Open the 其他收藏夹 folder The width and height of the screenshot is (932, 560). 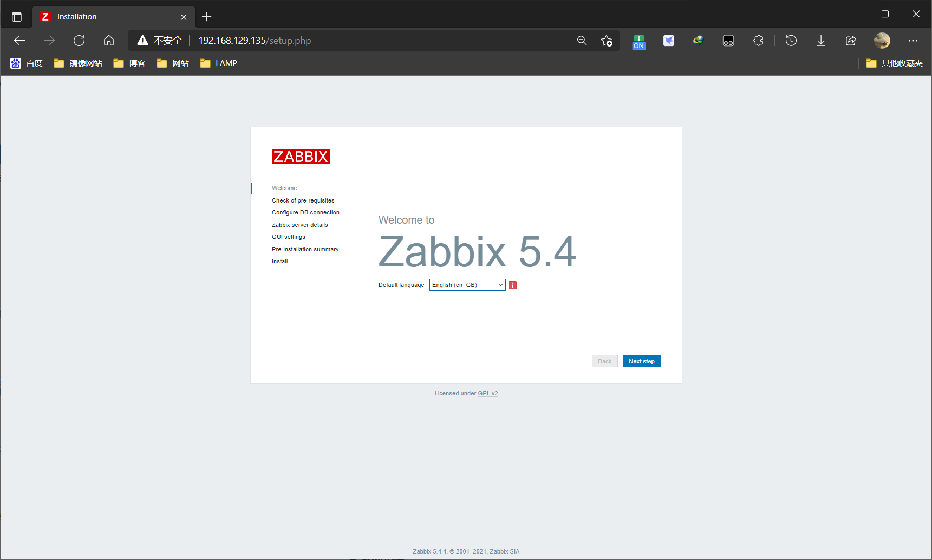coord(894,63)
